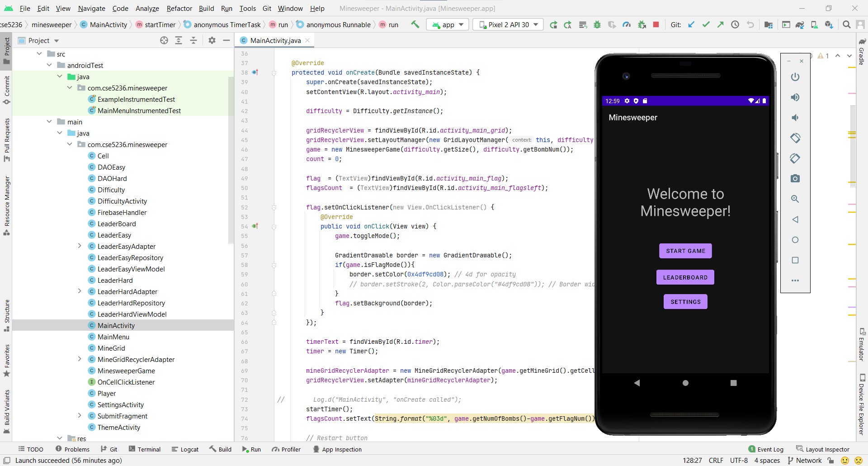Image resolution: width=868 pixels, height=466 pixels.
Task: Open the Terminal tool window
Action: point(145,449)
